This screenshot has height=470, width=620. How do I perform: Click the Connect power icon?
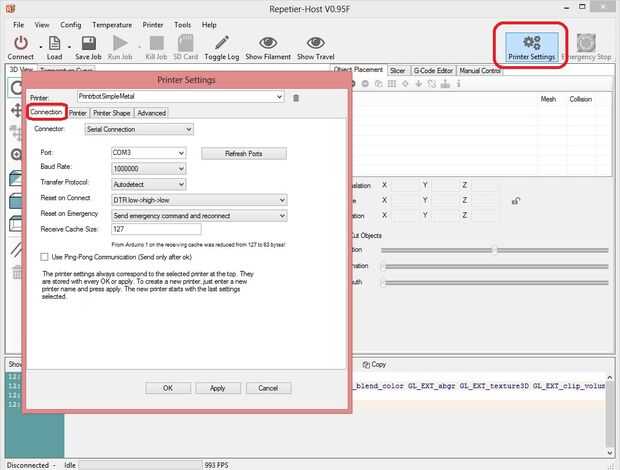pyautogui.click(x=21, y=43)
